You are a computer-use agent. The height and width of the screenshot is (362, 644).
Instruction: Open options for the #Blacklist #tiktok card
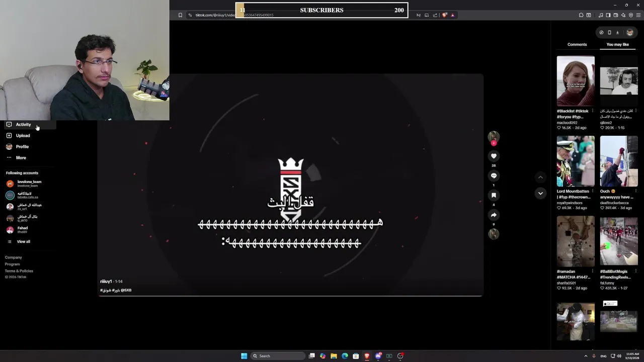(593, 111)
